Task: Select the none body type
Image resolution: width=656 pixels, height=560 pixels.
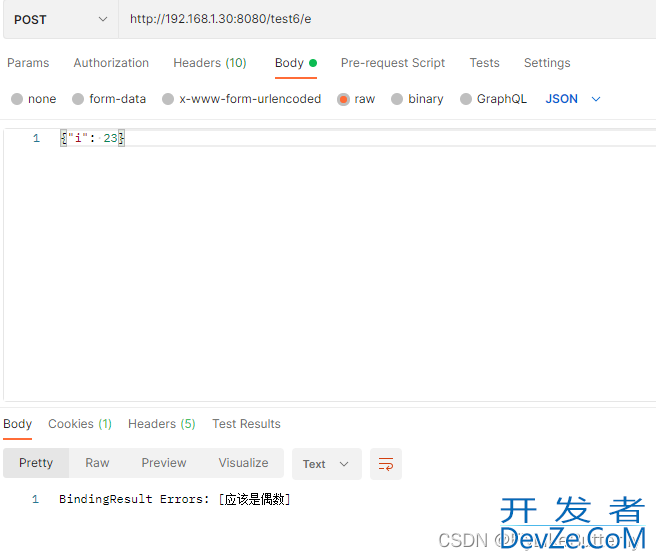Action: click(x=34, y=99)
